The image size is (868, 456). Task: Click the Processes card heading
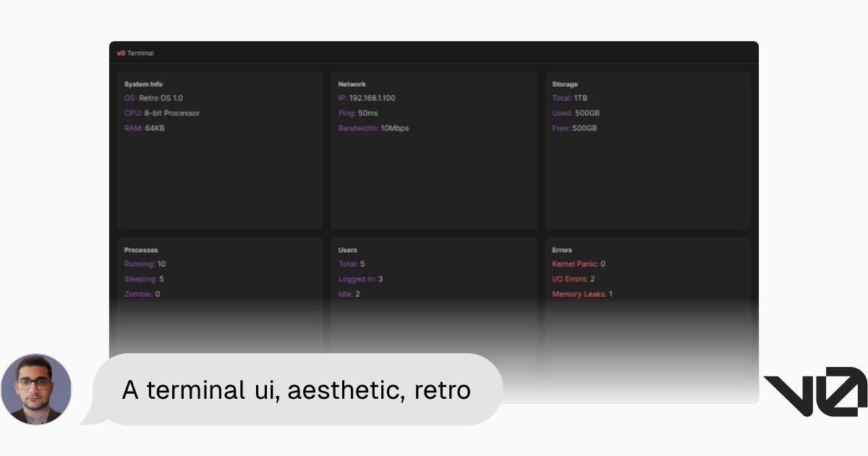click(x=141, y=250)
